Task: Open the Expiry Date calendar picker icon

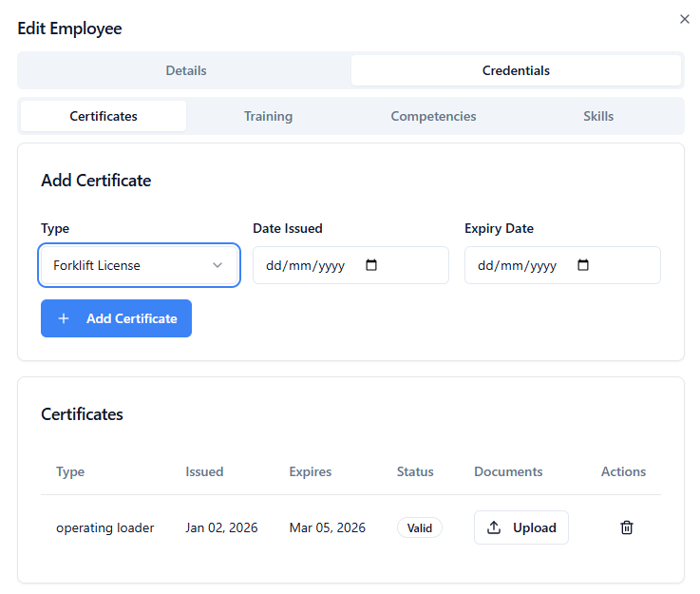Action: (583, 265)
